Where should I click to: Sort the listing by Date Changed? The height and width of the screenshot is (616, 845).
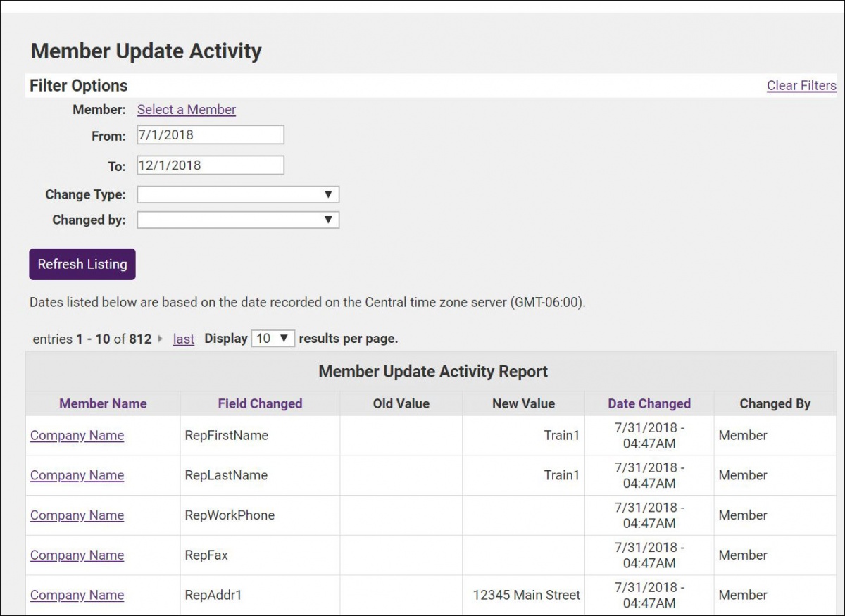649,403
